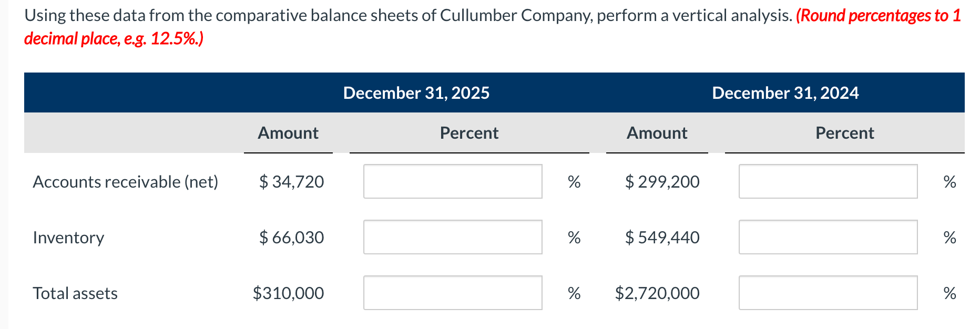Click the Percent input for 2025 Accounts receivable
980x329 pixels.
(452, 182)
